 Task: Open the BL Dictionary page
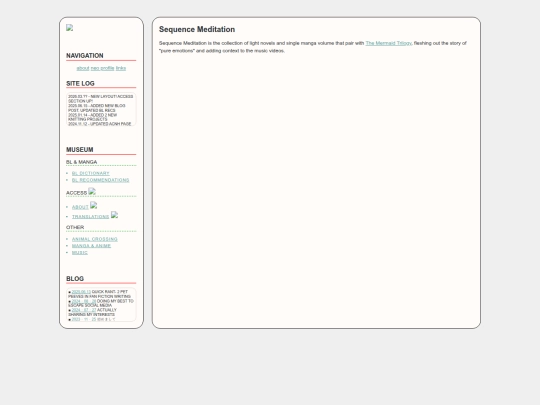coord(91,173)
